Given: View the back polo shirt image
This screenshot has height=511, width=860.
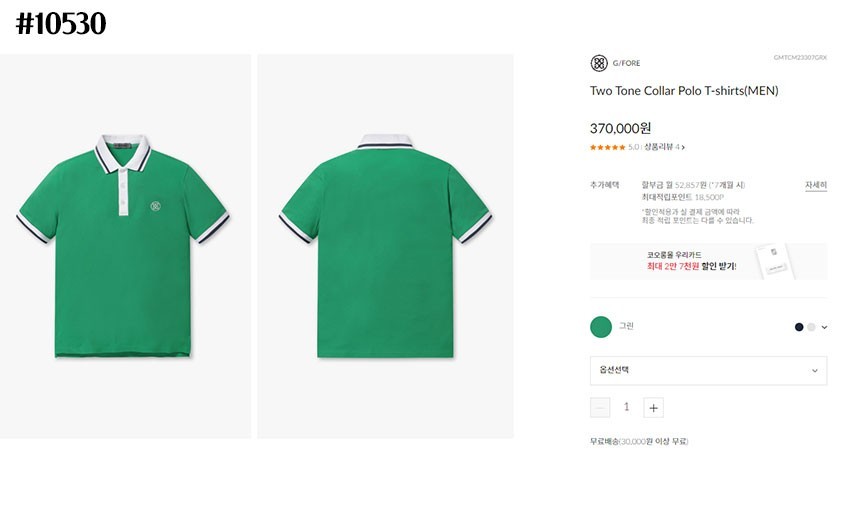Looking at the screenshot, I should pos(385,246).
